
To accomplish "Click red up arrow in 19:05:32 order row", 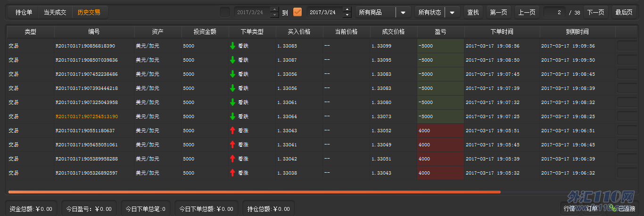I will [232, 173].
